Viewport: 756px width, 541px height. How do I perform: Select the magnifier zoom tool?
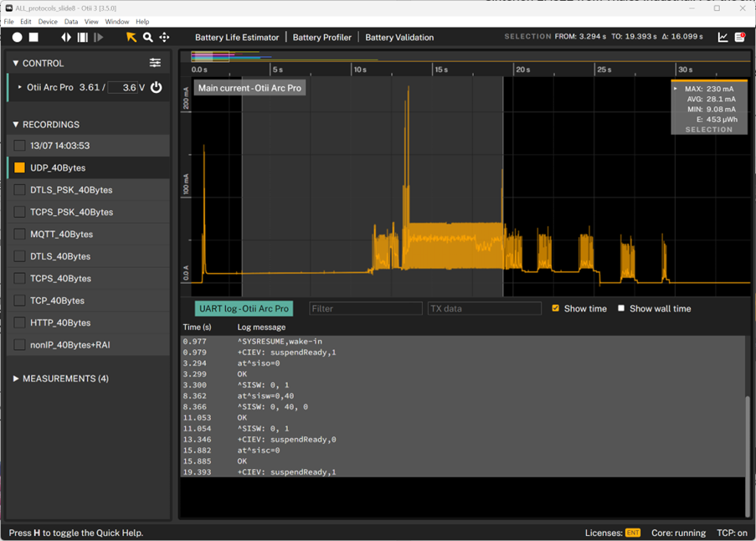148,37
